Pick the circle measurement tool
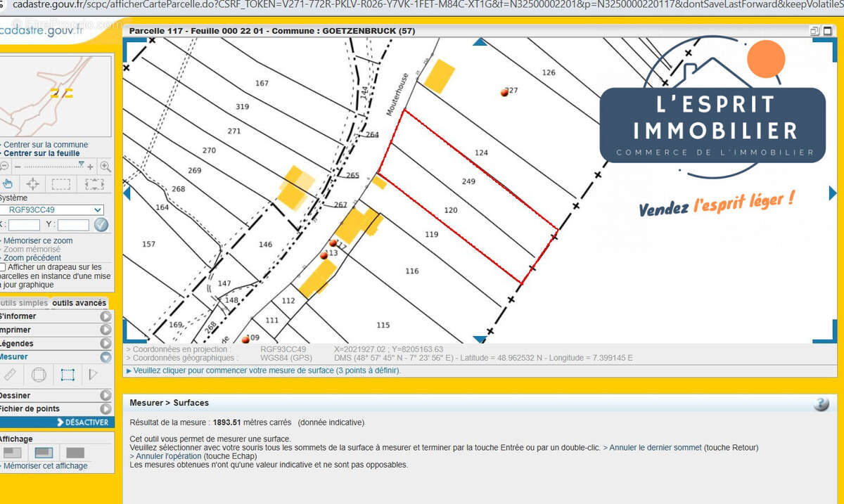 pos(39,375)
